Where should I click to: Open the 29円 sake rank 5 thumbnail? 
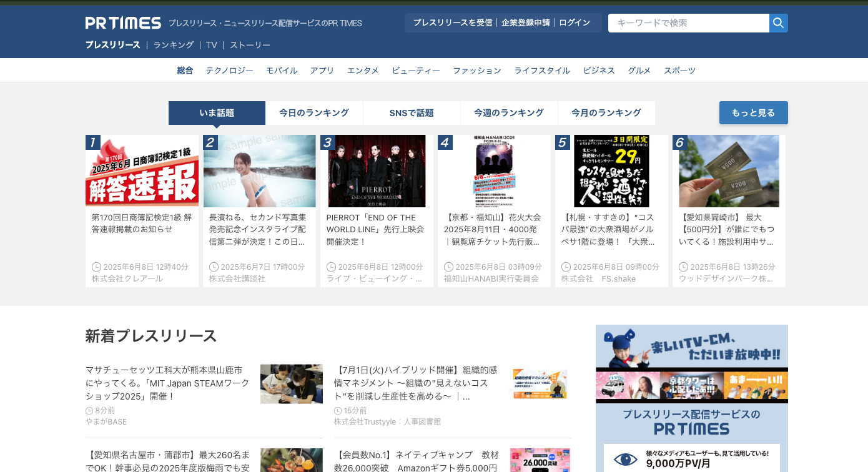click(x=611, y=171)
